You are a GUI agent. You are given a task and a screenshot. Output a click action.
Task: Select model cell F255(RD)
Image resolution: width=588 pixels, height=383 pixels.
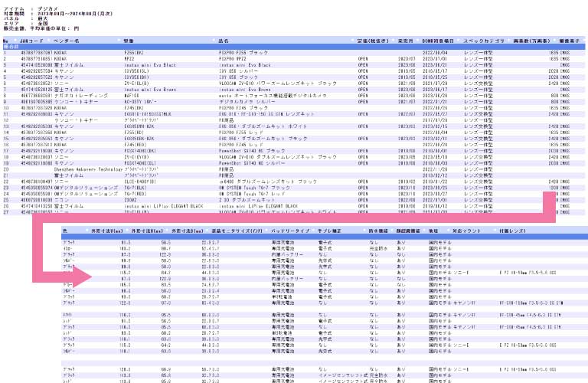tap(134, 133)
